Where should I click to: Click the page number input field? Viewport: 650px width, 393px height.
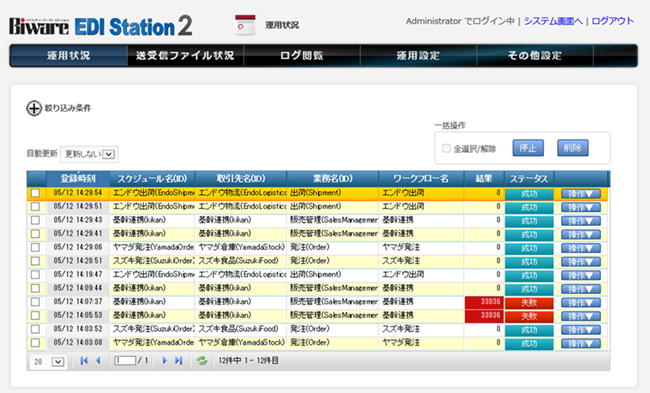click(125, 361)
